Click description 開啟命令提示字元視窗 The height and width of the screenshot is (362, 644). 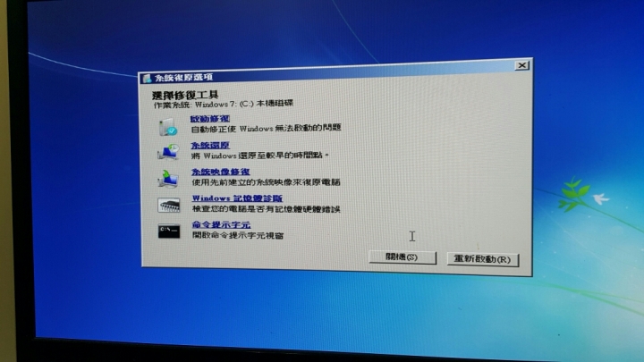[238, 236]
